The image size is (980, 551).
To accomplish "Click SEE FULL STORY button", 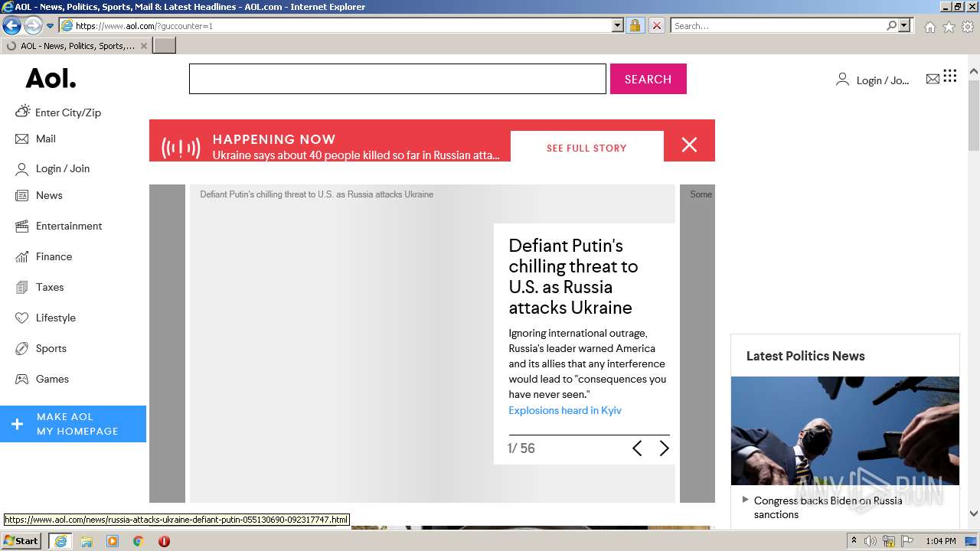I will click(x=586, y=148).
